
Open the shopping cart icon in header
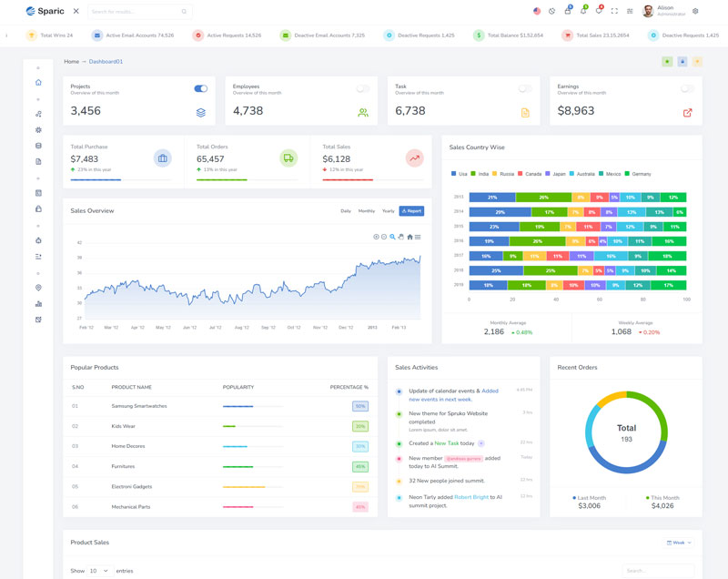pyautogui.click(x=567, y=11)
